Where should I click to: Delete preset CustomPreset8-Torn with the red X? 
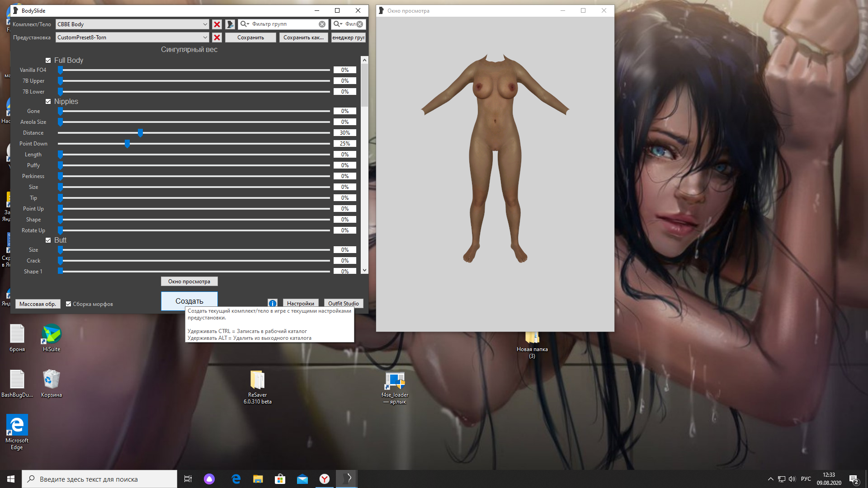[217, 38]
